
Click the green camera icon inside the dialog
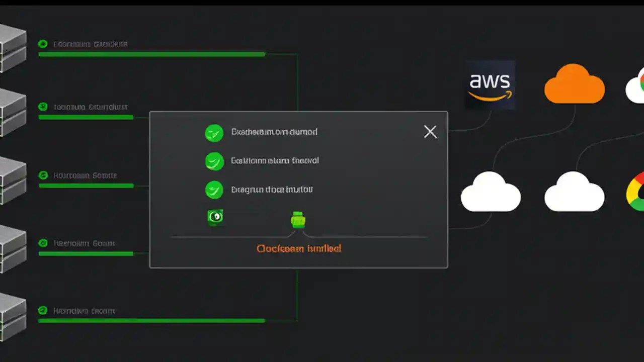pyautogui.click(x=215, y=217)
